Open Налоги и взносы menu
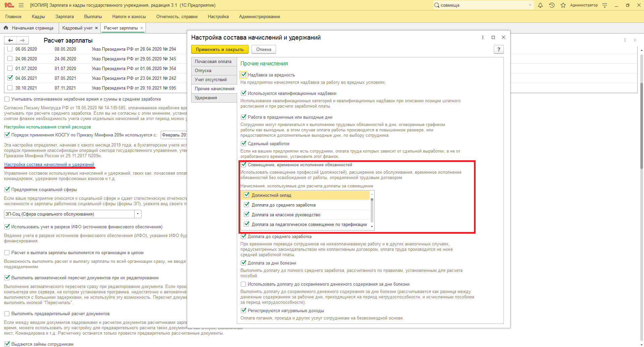This screenshot has width=644, height=347. click(129, 16)
